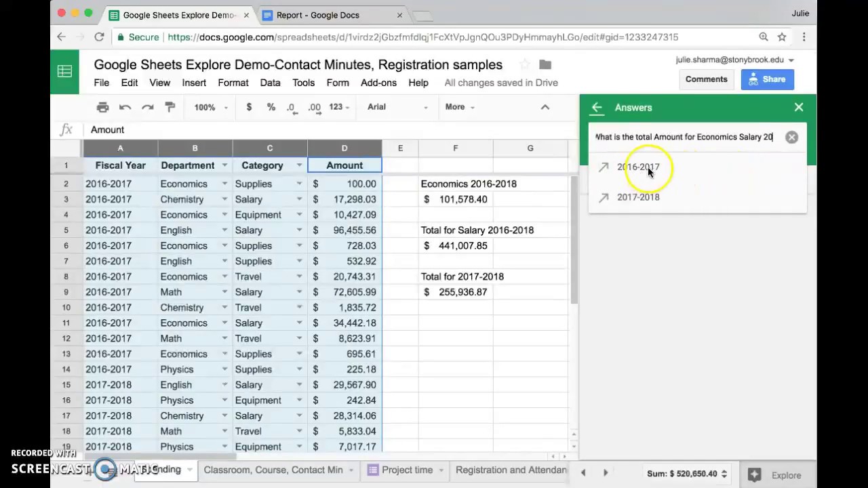
Task: Expand the More toolbar options
Action: pos(460,107)
